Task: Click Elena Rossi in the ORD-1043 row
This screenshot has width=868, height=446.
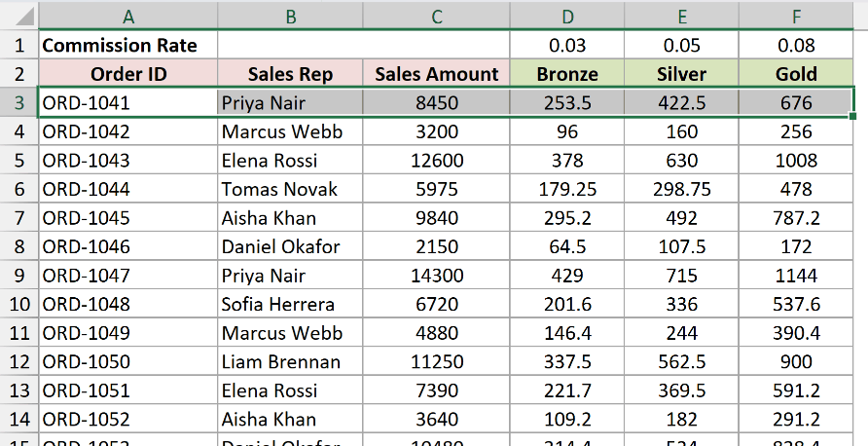Action: (x=291, y=160)
